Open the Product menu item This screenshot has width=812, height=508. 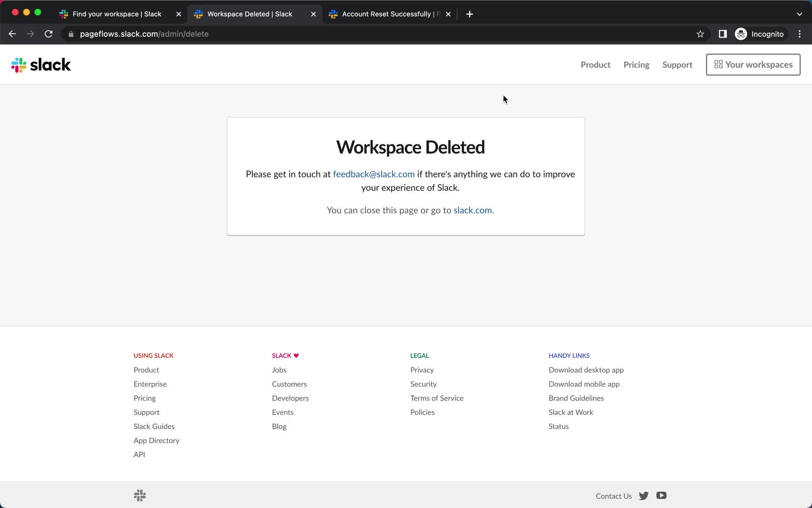pos(596,65)
